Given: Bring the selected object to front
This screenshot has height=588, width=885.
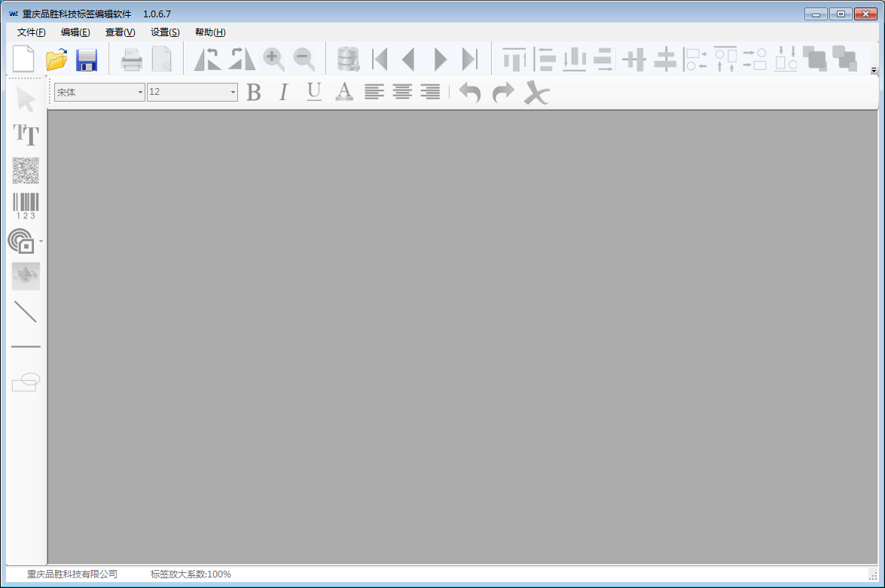Looking at the screenshot, I should tap(814, 59).
